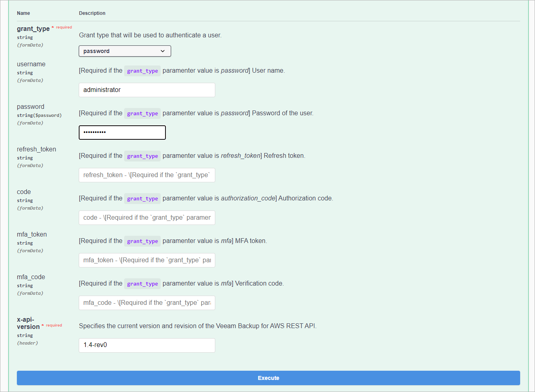The height and width of the screenshot is (392, 535).
Task: Click the x-api-version field showing 1.4-rev0
Action: point(147,345)
